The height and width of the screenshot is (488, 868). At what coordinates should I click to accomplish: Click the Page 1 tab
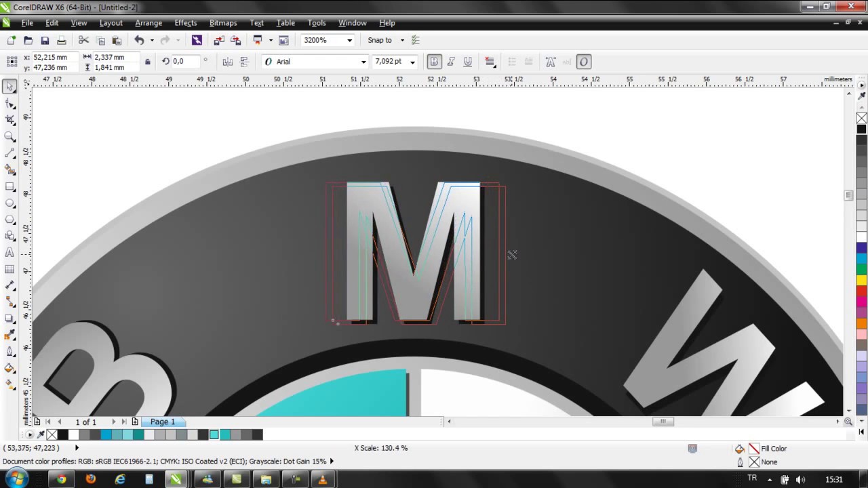163,422
